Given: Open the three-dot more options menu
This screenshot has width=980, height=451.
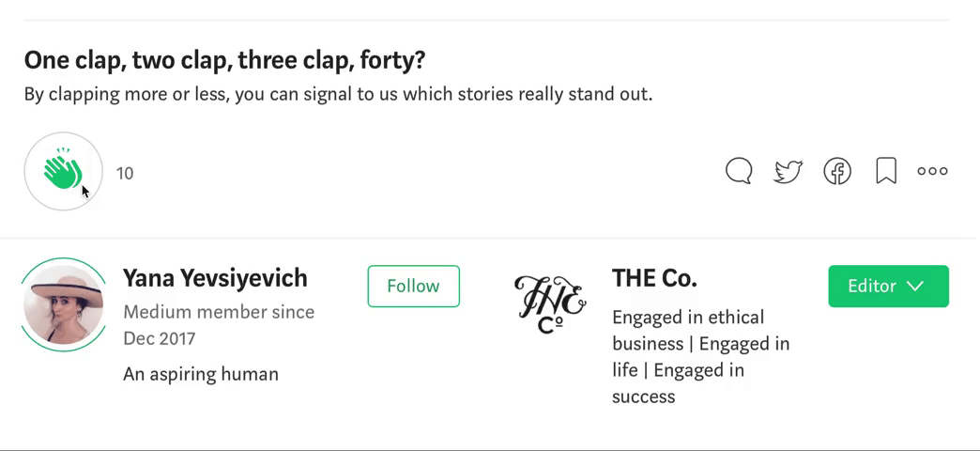Looking at the screenshot, I should pyautogui.click(x=932, y=171).
